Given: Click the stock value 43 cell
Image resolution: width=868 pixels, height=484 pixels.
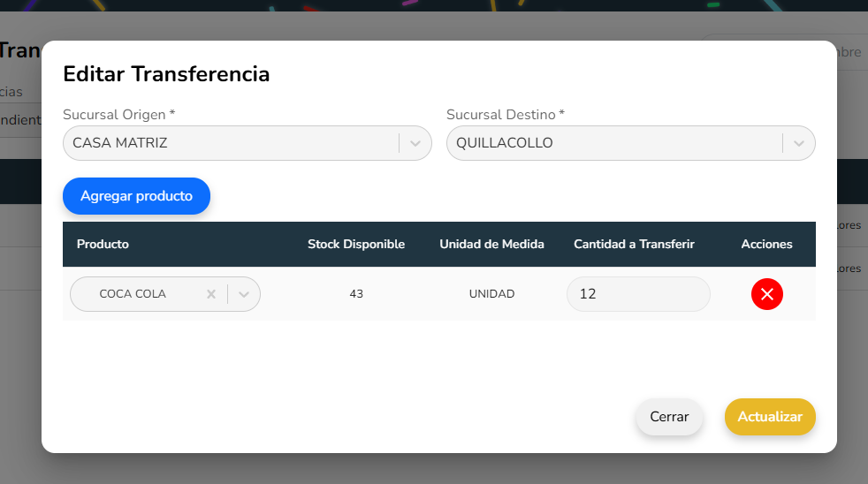Looking at the screenshot, I should click(356, 294).
